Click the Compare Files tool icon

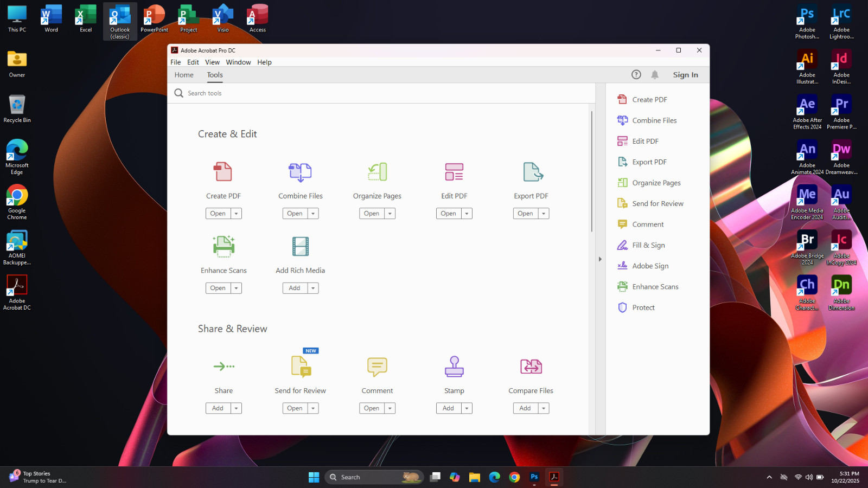(x=531, y=367)
